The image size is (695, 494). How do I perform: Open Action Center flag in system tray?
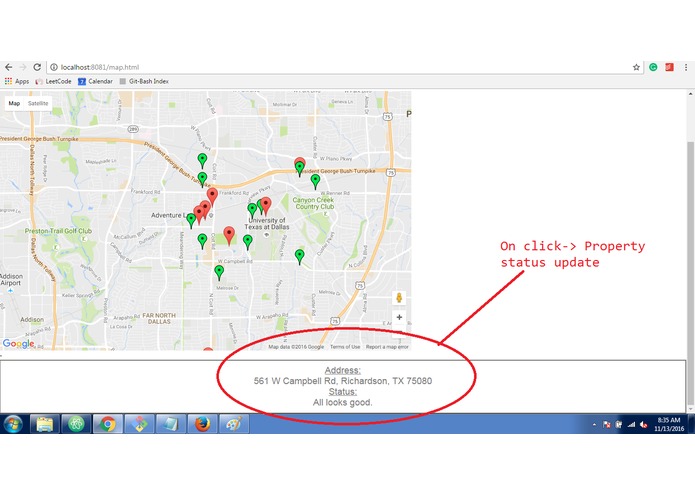pos(607,425)
